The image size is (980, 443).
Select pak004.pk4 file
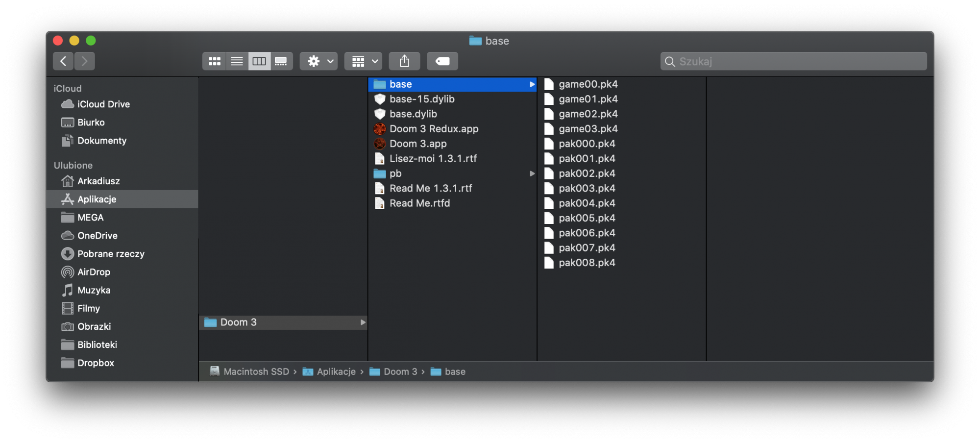pyautogui.click(x=622, y=203)
